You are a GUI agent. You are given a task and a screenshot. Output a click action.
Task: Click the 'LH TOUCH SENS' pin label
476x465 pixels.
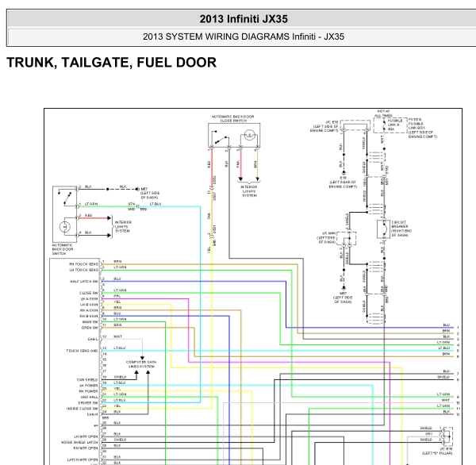pos(84,270)
